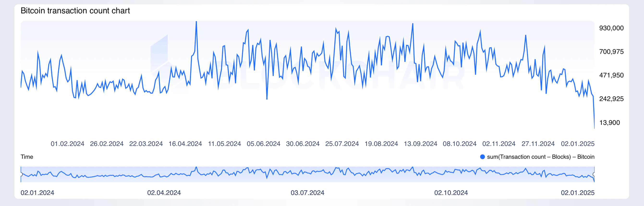Click the 05.06.2024 x-axis date
The image size is (644, 206).
click(263, 144)
